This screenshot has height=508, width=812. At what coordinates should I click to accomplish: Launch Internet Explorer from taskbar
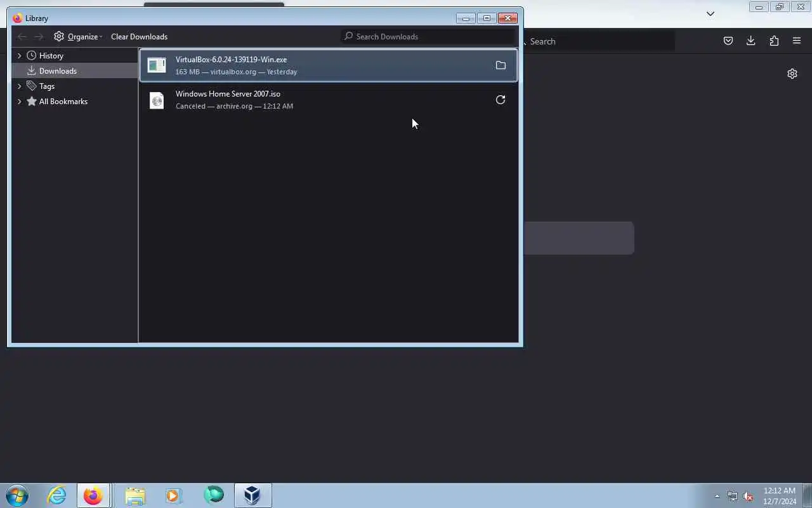[x=56, y=495]
